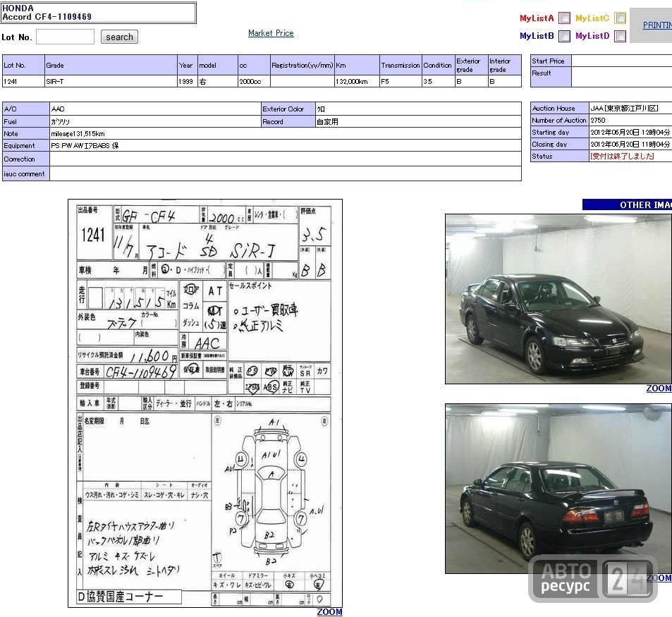
Task: Click the red Status text
Action: tap(622, 157)
